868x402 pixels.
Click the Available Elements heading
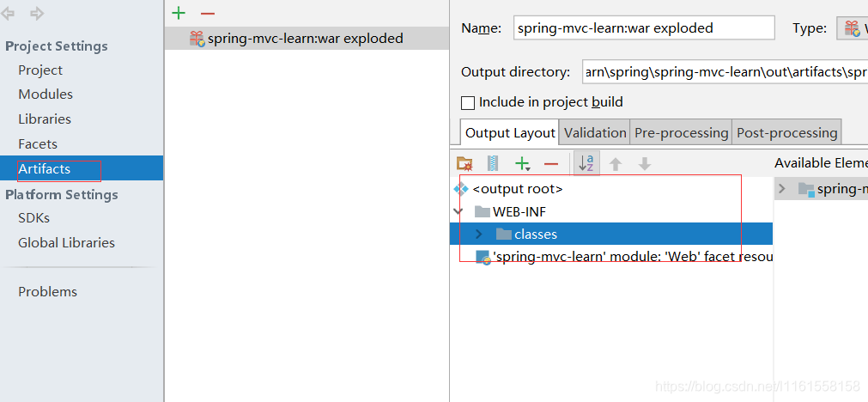(821, 163)
